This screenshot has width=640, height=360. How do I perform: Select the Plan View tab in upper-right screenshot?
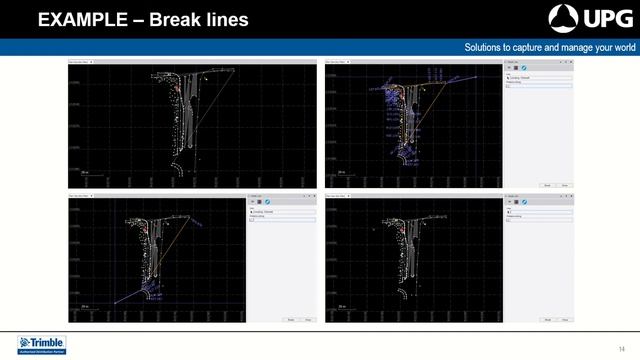click(x=338, y=62)
